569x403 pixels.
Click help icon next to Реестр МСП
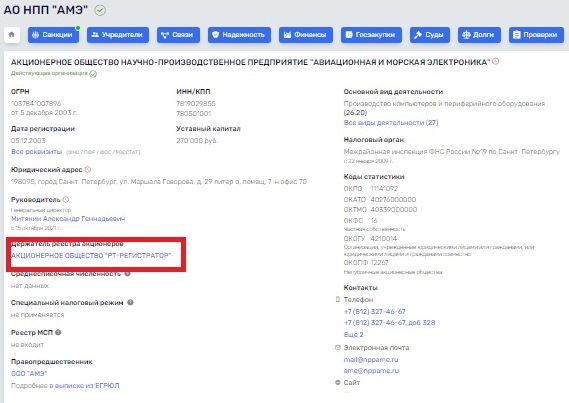point(58,332)
